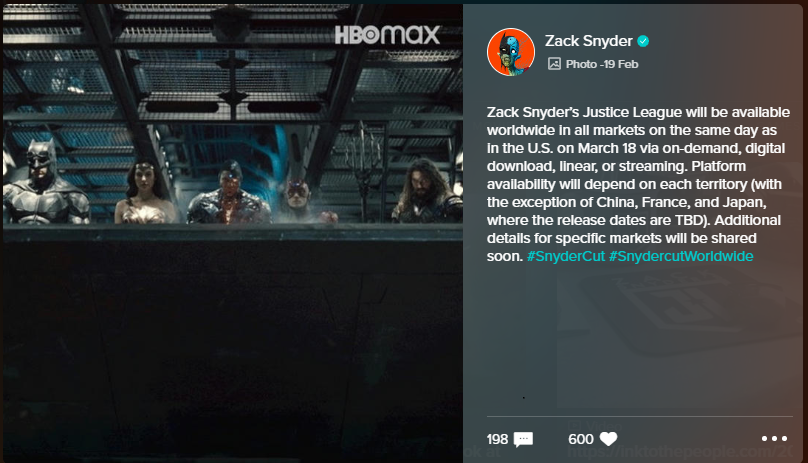Click Cyborg in the post image
Screen dimensions: 808x463
(229, 193)
